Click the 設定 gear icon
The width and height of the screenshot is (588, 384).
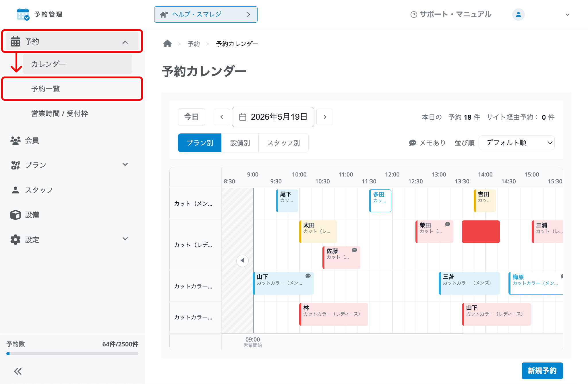[16, 240]
